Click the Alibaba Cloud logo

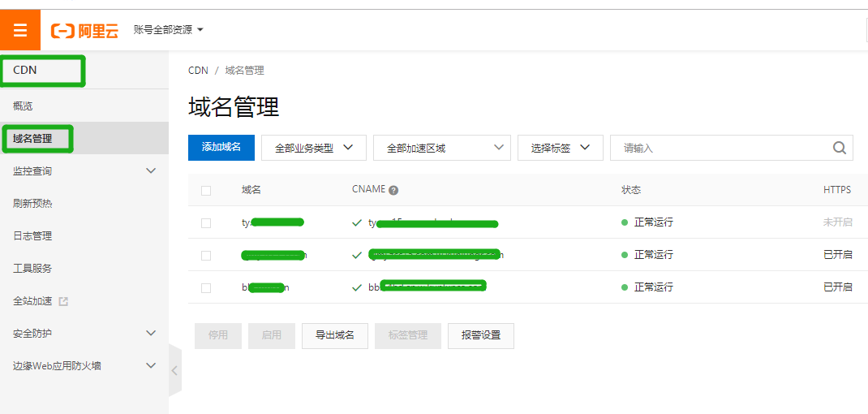84,31
